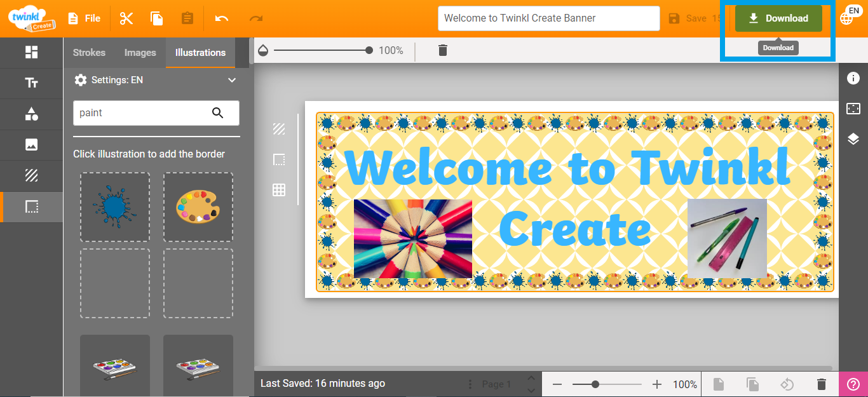
Task: Open the Templates layout tool in the sidebar
Action: 31,53
